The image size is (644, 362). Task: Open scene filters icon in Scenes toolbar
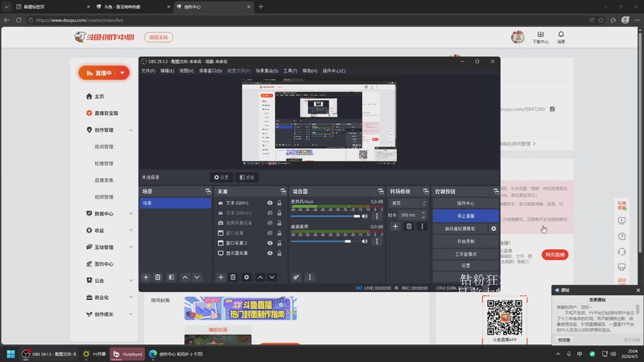point(171,278)
